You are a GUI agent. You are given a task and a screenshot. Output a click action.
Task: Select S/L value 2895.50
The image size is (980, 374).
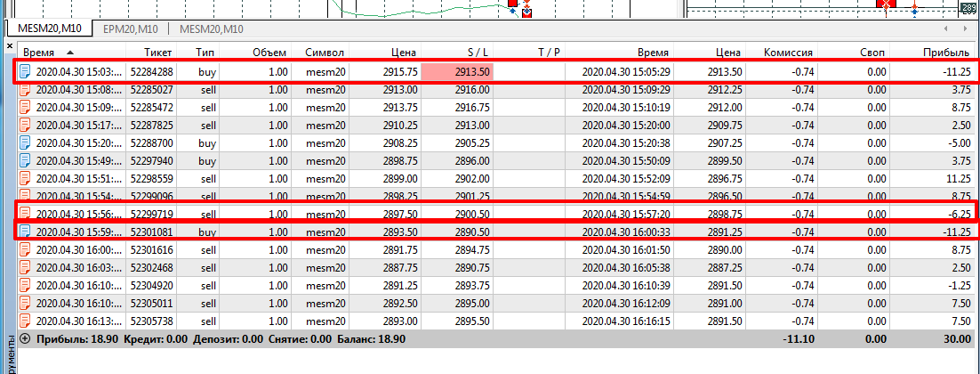pos(472,321)
